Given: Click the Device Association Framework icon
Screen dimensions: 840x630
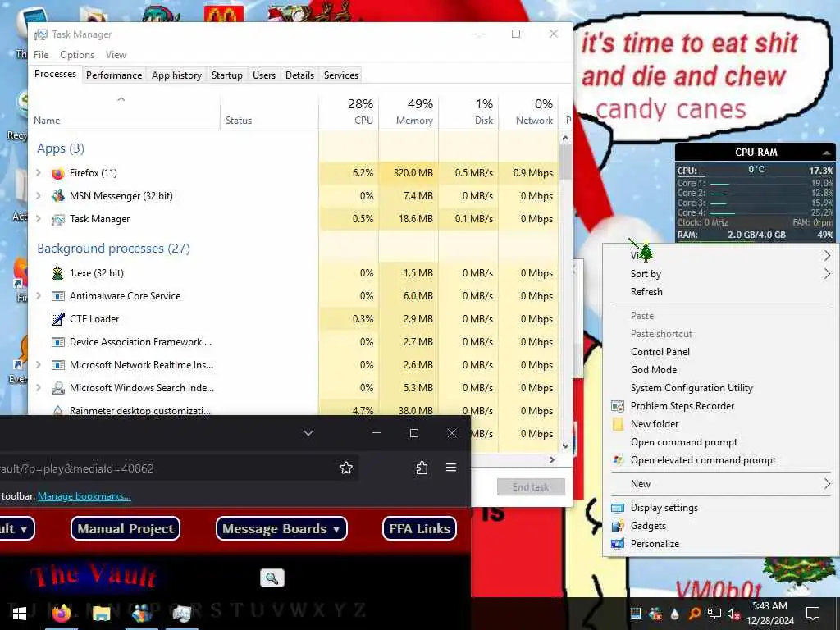Looking at the screenshot, I should coord(58,342).
